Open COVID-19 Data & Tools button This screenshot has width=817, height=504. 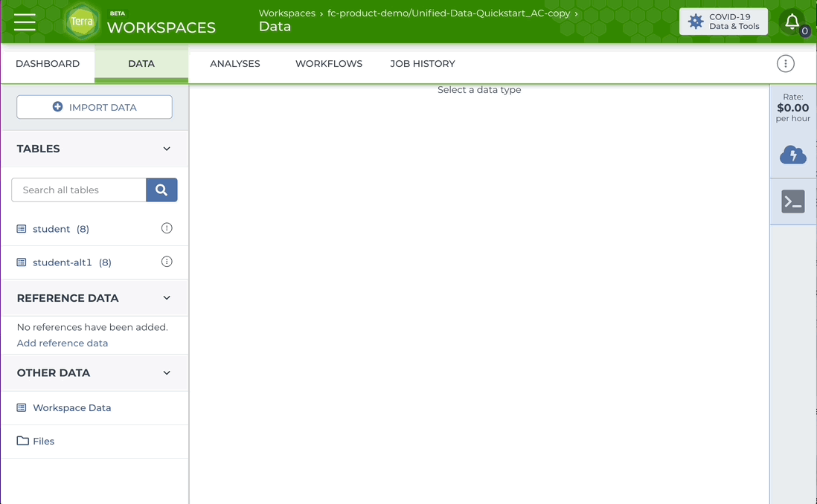723,22
